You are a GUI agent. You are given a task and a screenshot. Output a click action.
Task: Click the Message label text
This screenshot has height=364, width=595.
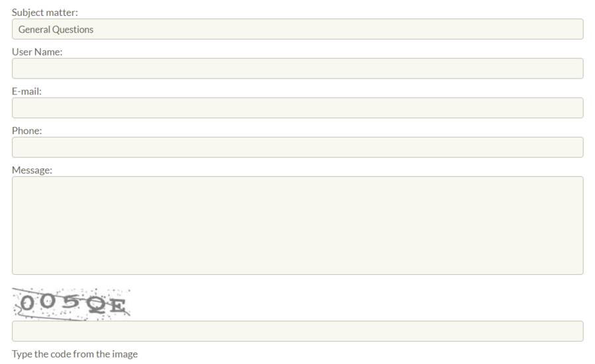tap(32, 170)
